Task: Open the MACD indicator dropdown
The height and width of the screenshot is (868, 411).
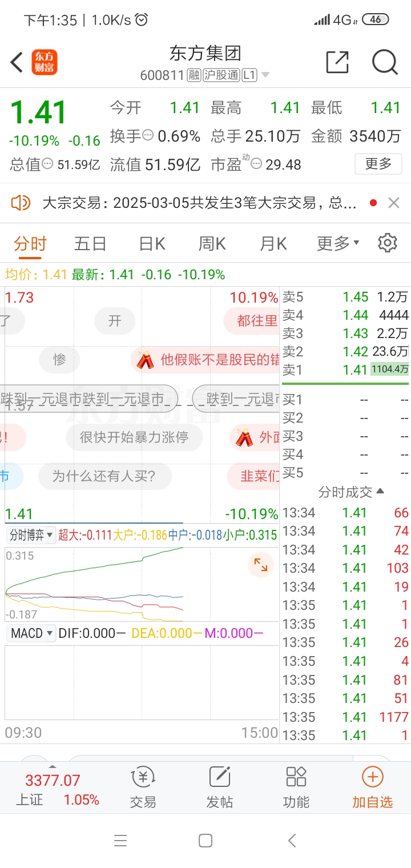Action: point(31,633)
